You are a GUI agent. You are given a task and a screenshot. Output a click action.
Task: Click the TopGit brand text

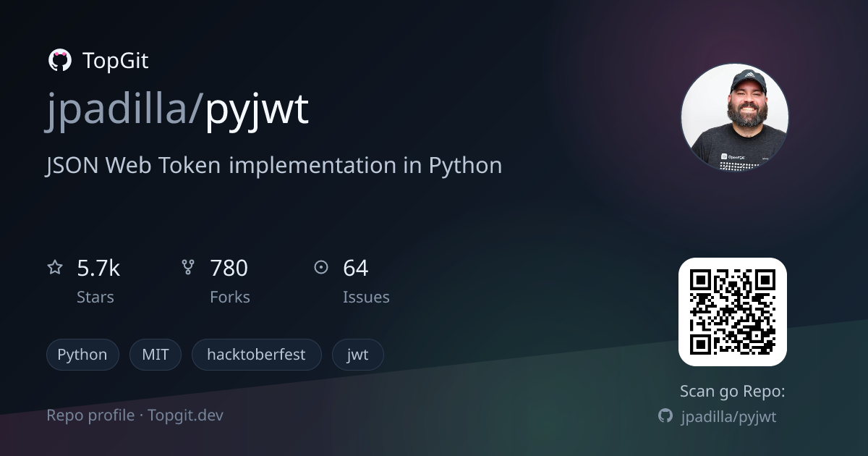point(116,61)
